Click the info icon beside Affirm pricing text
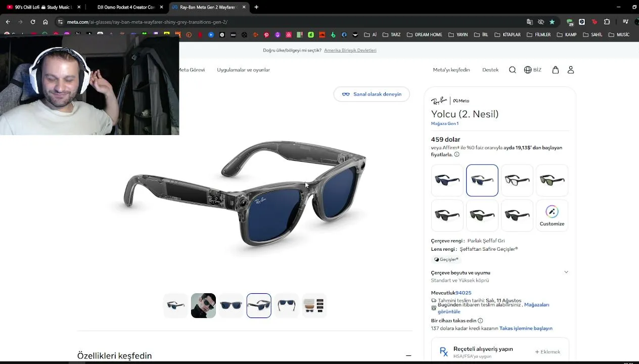Viewport: 639px width, 364px height. click(x=457, y=155)
